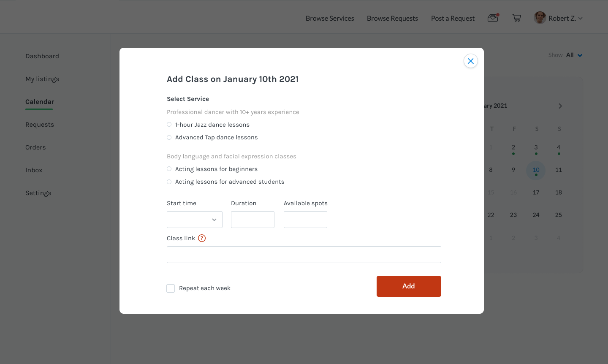
Task: Enable Repeat each week checkbox
Action: click(171, 288)
